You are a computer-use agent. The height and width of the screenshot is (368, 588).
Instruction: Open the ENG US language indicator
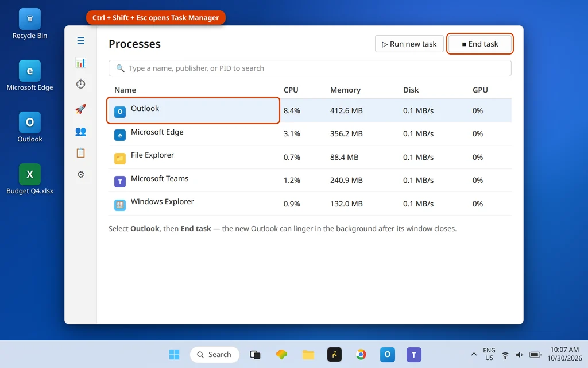coord(489,354)
